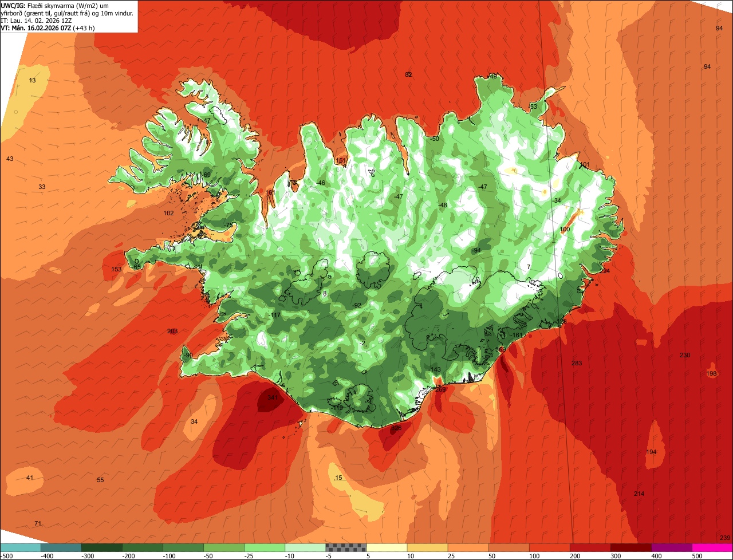Click the map value -161 on the southeast coast
The image size is (733, 560).
pyautogui.click(x=517, y=336)
